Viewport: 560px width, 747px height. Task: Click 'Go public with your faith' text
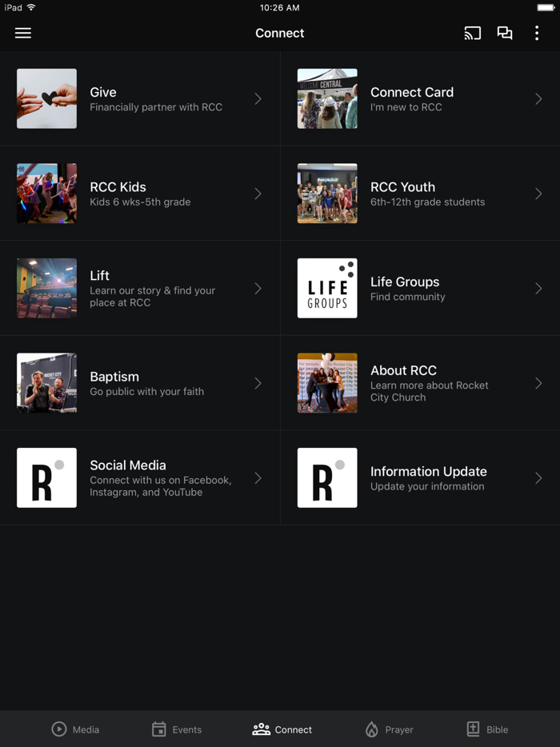coord(146,392)
